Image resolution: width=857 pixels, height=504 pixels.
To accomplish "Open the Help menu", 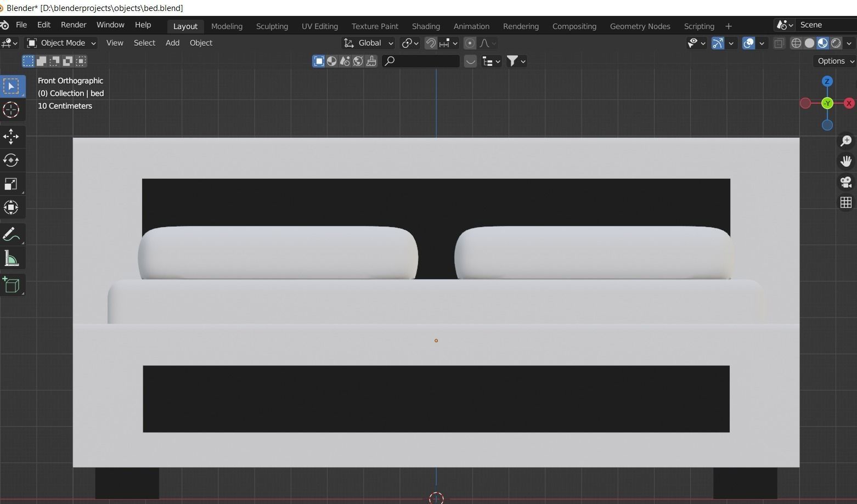I will (143, 25).
